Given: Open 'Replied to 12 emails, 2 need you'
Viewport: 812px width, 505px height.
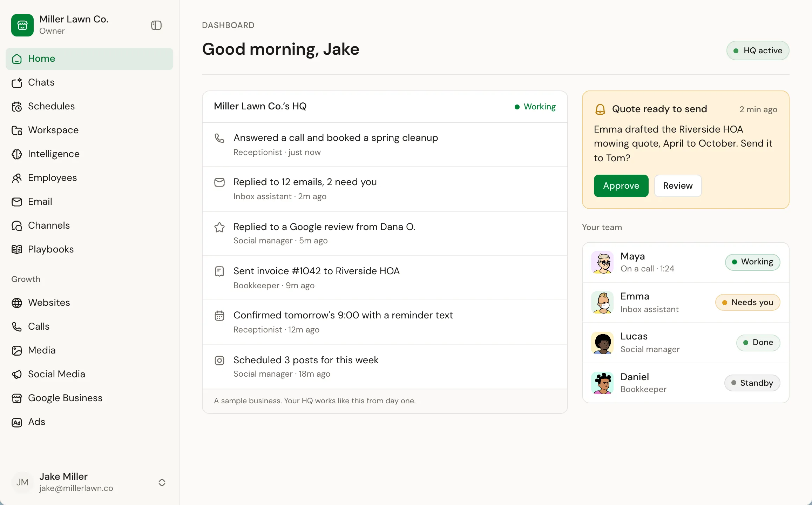Looking at the screenshot, I should pos(385,189).
